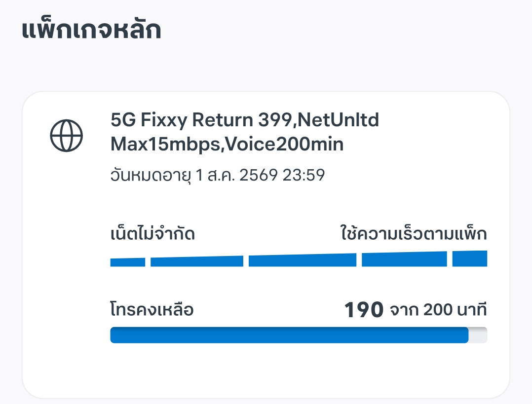Tap the bold 190 remaining minutes number
The height and width of the screenshot is (404, 532).
(x=364, y=310)
